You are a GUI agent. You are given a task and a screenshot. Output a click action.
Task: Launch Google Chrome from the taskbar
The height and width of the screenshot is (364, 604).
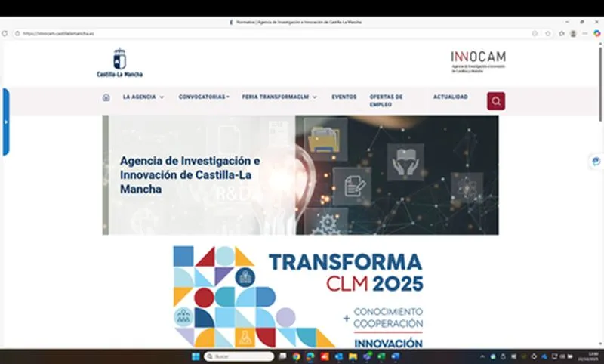(x=296, y=356)
